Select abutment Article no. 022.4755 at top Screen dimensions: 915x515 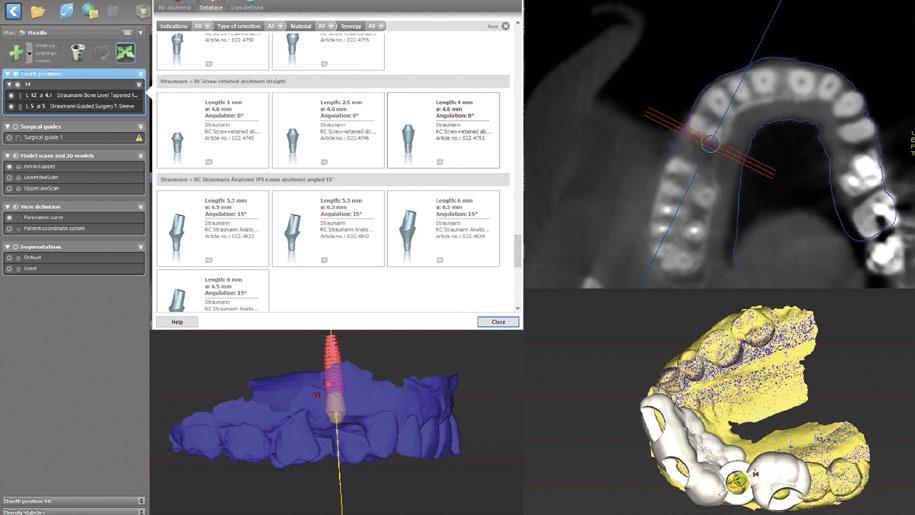(329, 51)
